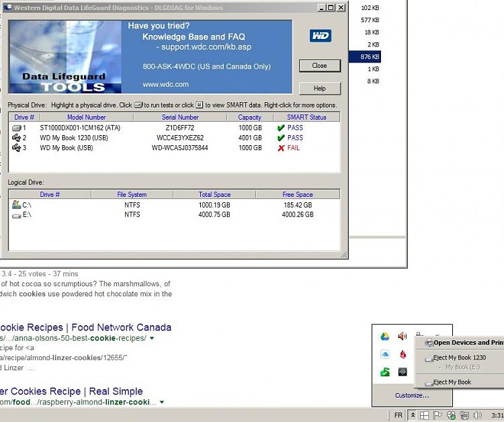Image resolution: width=504 pixels, height=422 pixels.
Task: Click serial number WD-WCASJ0375844
Action: [180, 148]
